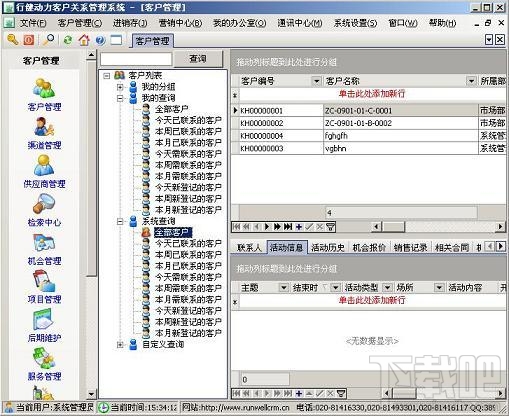Switch to the 活动历史 tab
509x416 pixels.
[327, 247]
